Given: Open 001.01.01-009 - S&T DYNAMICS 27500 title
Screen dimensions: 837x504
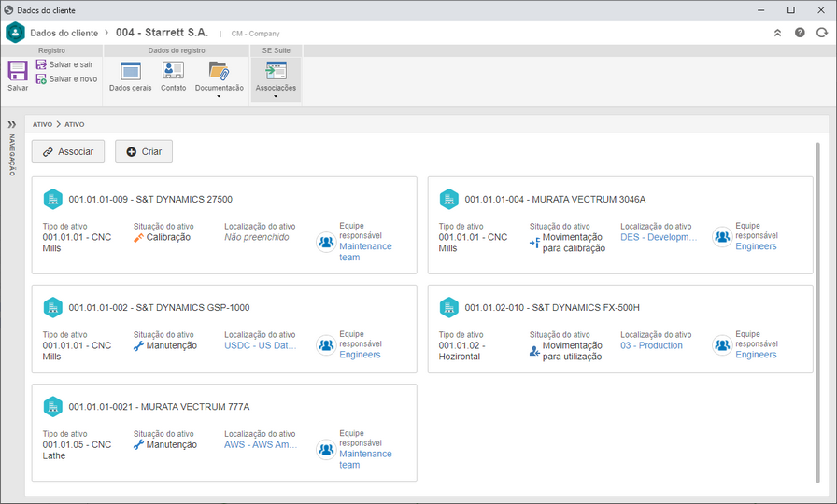Looking at the screenshot, I should tap(150, 200).
